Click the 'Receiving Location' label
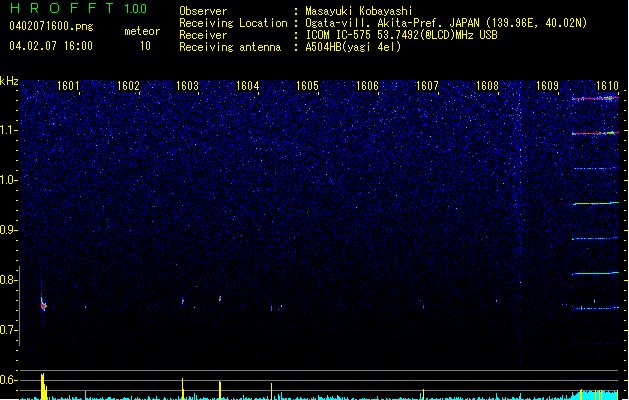The image size is (629, 400). pyautogui.click(x=233, y=23)
